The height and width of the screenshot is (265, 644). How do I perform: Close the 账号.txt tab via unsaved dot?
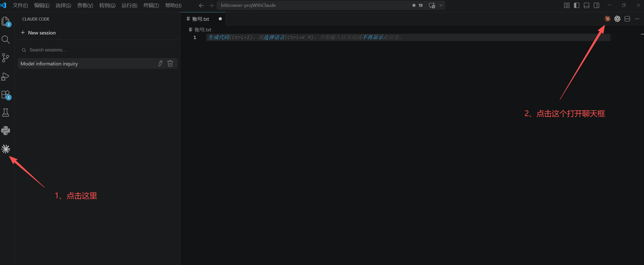pyautogui.click(x=220, y=19)
